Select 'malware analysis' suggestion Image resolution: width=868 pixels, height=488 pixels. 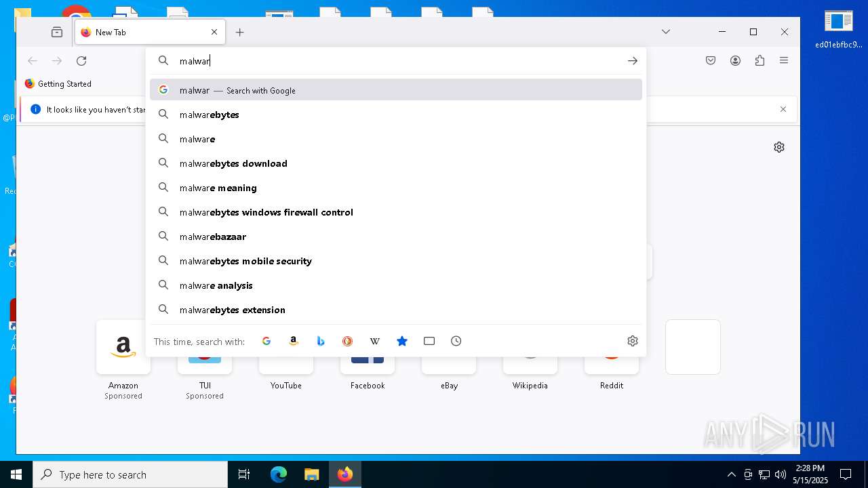click(396, 285)
